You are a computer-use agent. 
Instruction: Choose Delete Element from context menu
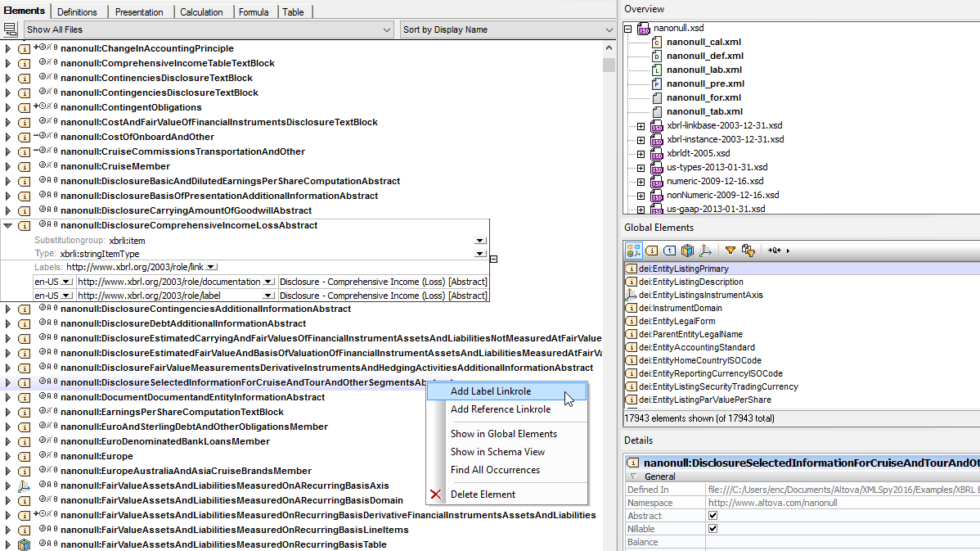tap(507, 495)
